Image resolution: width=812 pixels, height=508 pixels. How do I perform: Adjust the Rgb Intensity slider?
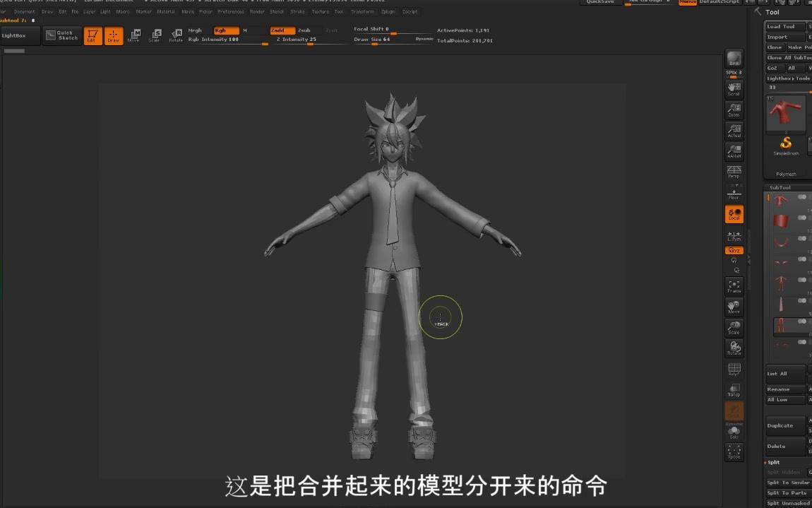click(x=228, y=40)
